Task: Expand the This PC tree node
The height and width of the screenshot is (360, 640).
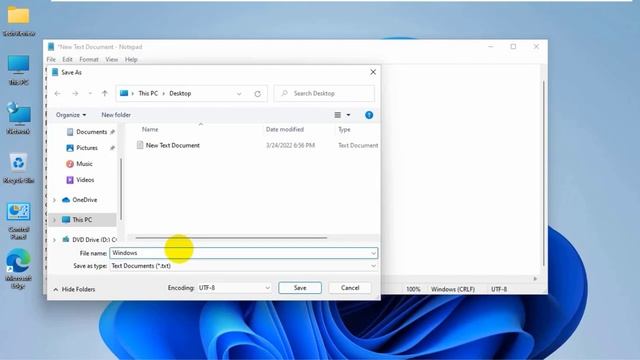Action: pos(54,220)
